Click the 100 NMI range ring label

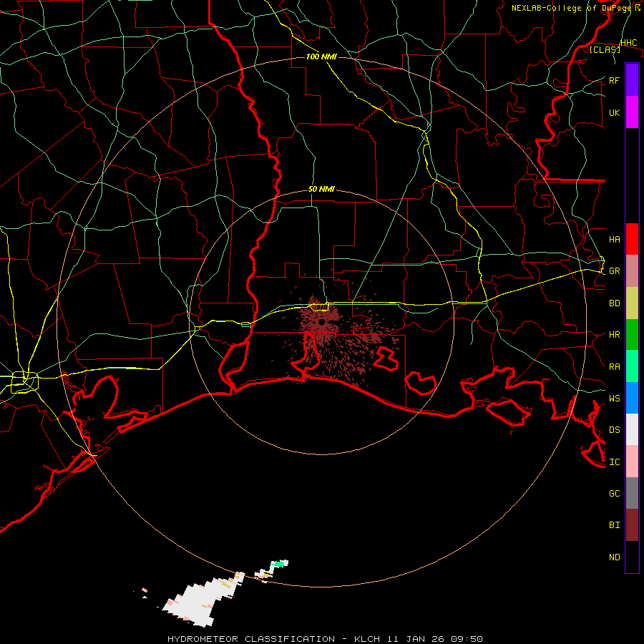point(321,57)
